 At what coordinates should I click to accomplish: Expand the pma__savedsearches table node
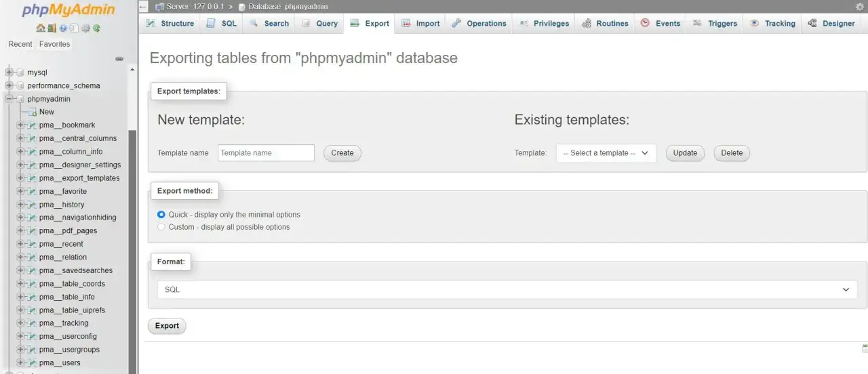[x=20, y=270]
